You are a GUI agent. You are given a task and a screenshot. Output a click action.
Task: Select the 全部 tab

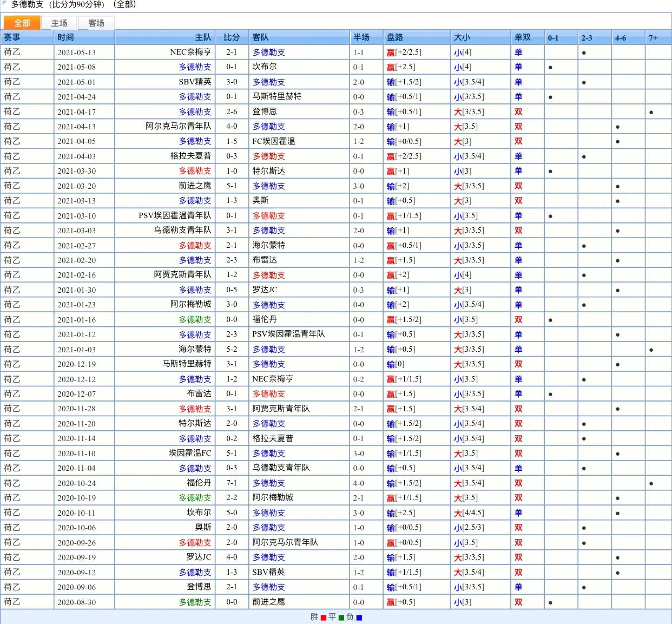(x=22, y=23)
